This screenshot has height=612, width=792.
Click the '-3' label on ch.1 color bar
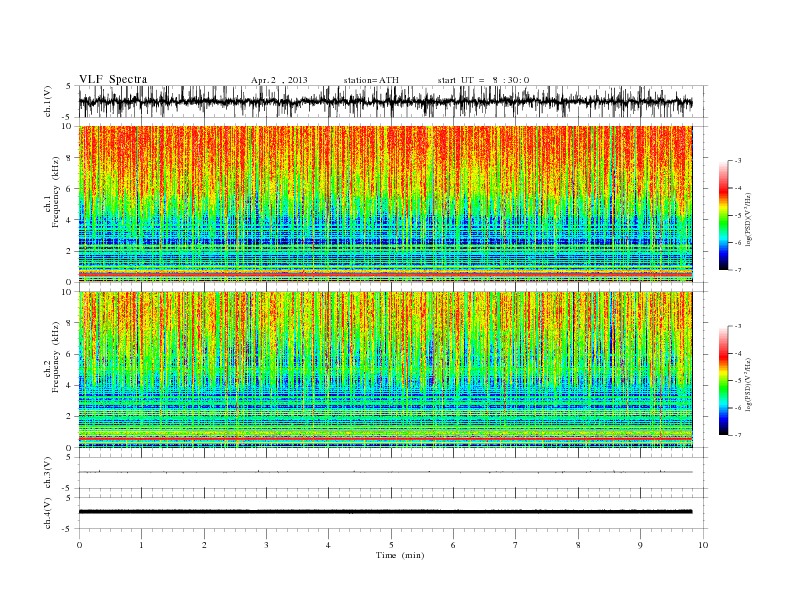coord(737,161)
